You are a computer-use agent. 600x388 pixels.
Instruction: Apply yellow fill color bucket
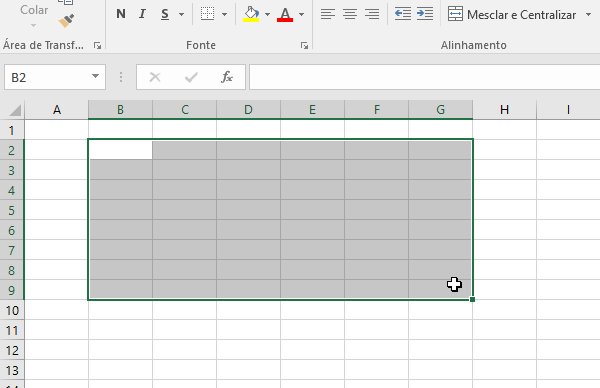(251, 14)
